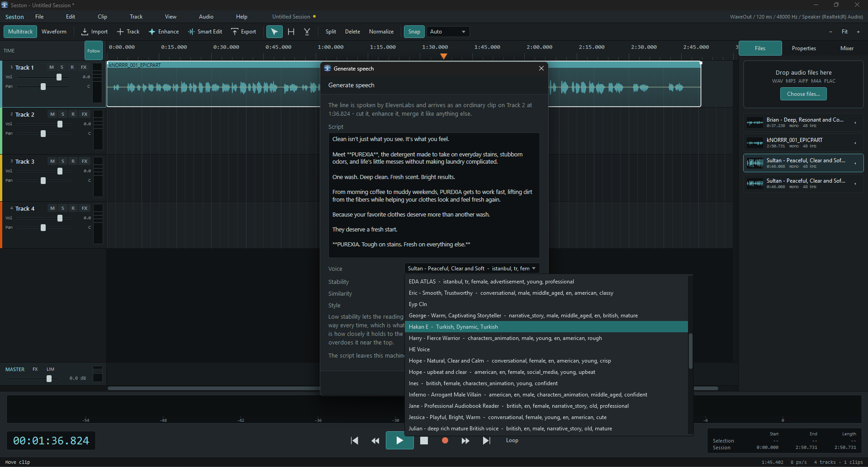Fast forward the playback
The width and height of the screenshot is (868, 467).
465,441
